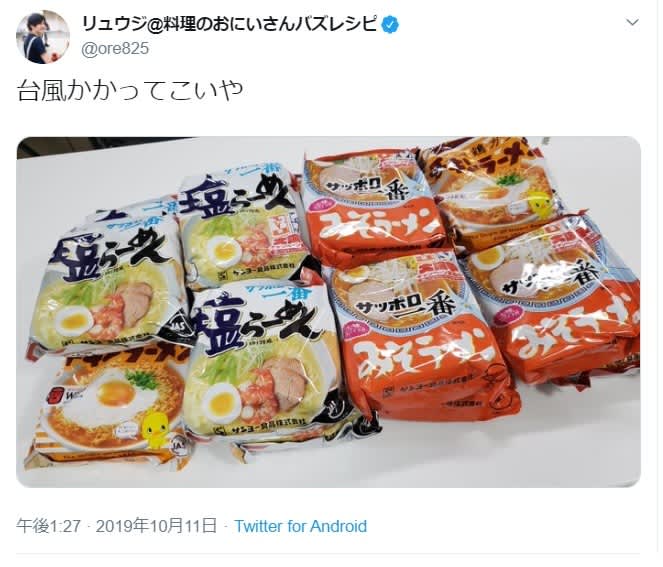Click the yellow chick mascot on bottom-left package
Screen dimensions: 663x567
click(155, 428)
